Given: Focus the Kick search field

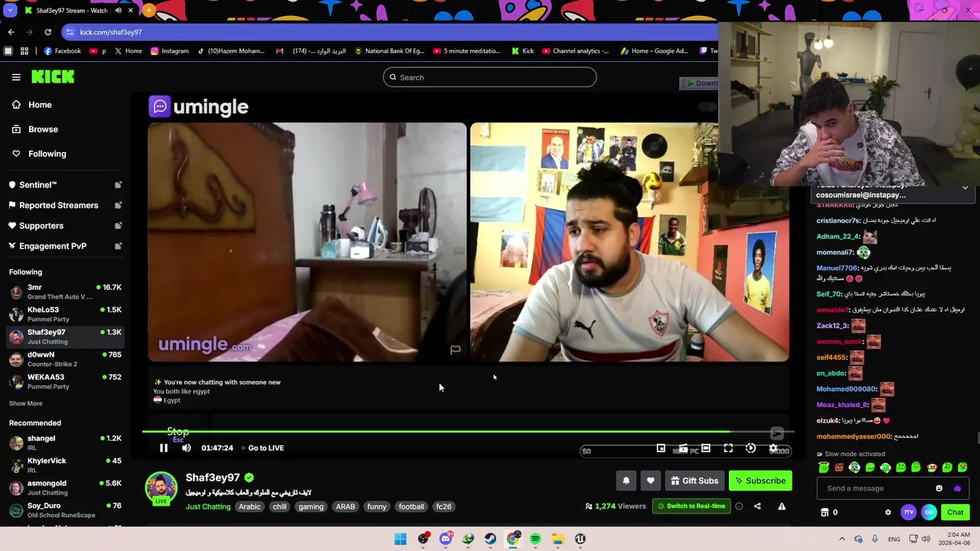Looking at the screenshot, I should (x=490, y=77).
